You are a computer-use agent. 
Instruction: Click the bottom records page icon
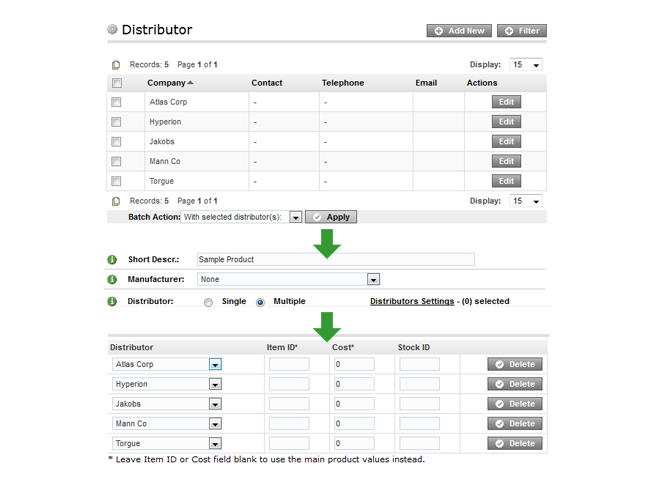116,201
